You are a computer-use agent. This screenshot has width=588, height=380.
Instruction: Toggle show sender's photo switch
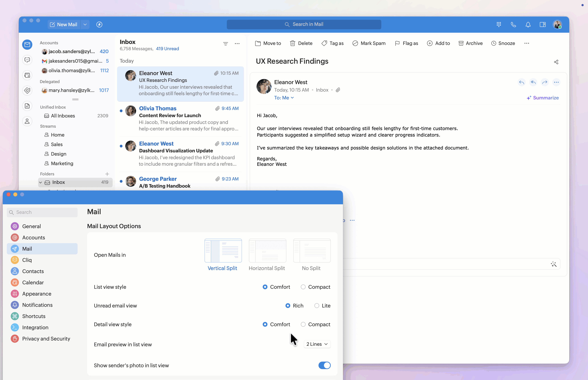(324, 365)
